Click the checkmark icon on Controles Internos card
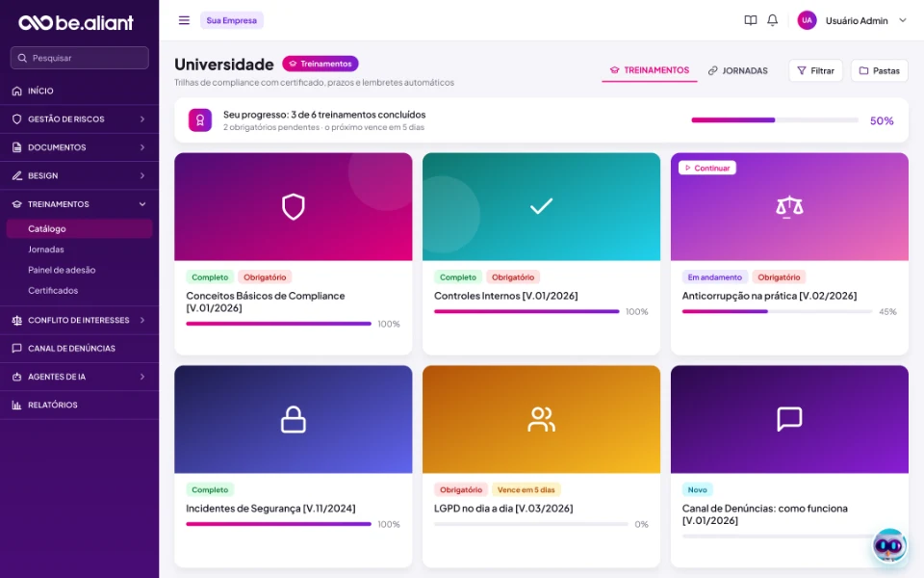 click(x=541, y=206)
